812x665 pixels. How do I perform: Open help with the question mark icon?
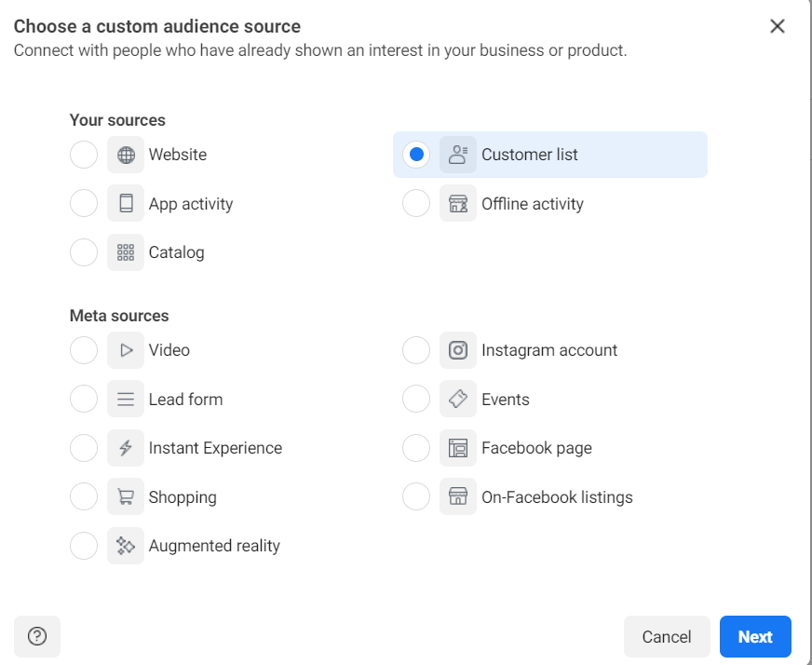coord(37,636)
